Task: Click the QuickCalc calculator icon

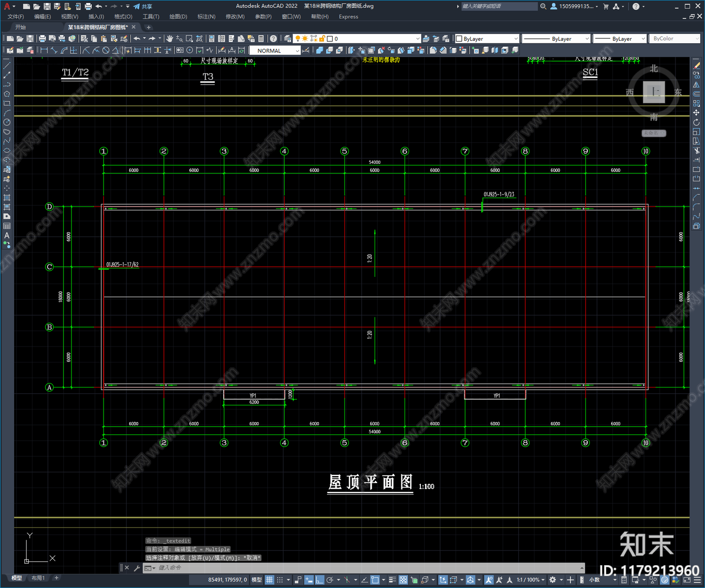Action: (x=261, y=39)
